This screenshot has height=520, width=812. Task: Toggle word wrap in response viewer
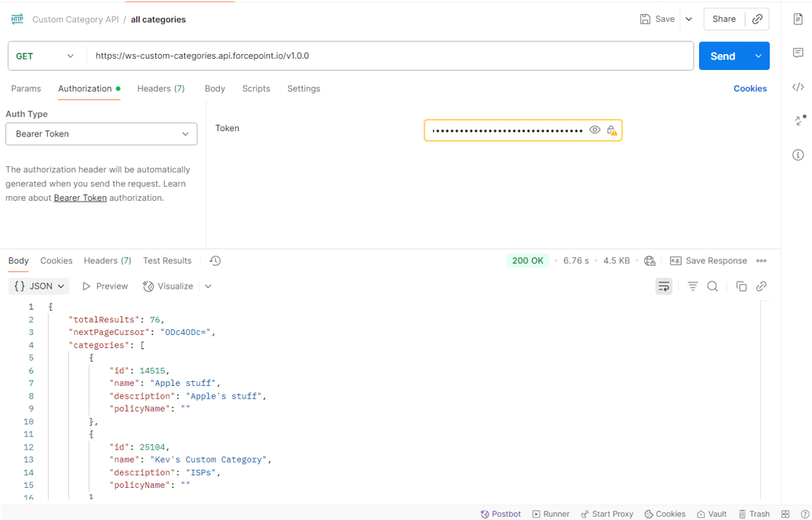664,286
